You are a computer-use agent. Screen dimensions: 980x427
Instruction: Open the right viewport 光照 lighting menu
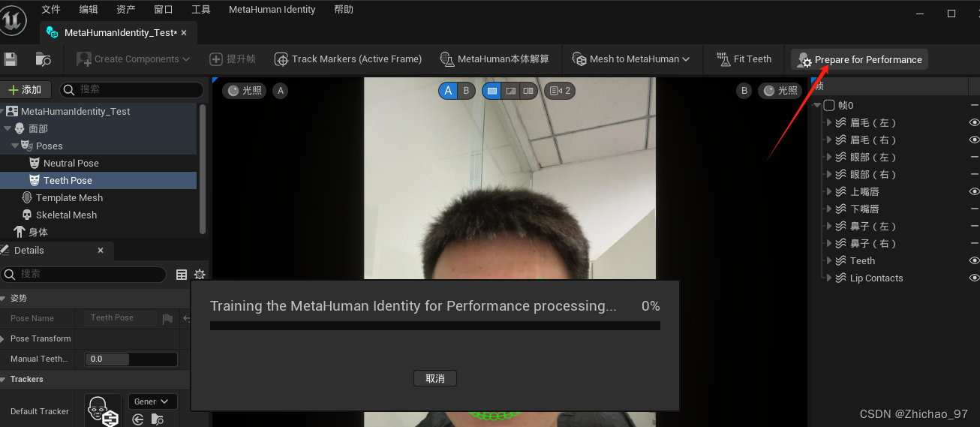pos(780,90)
